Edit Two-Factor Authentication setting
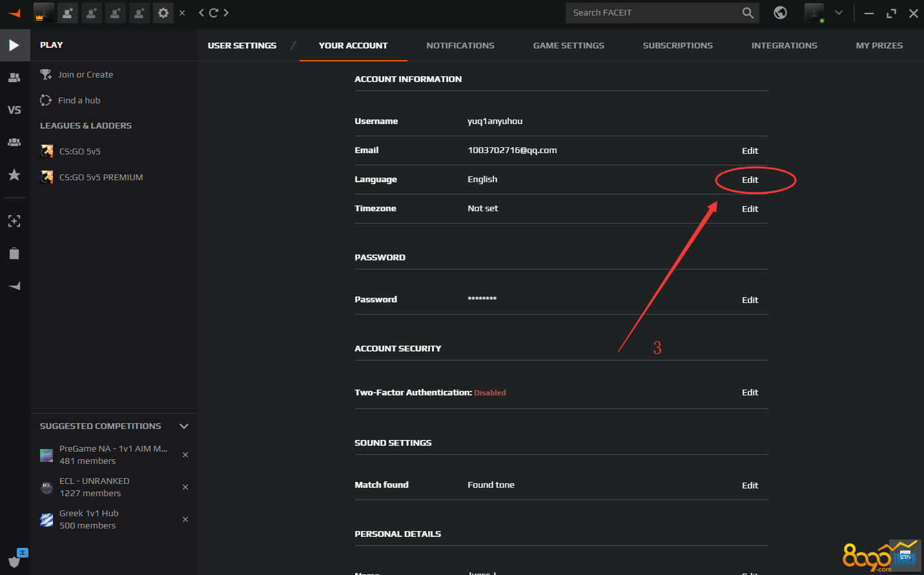Viewport: 924px width, 575px height. 750,393
